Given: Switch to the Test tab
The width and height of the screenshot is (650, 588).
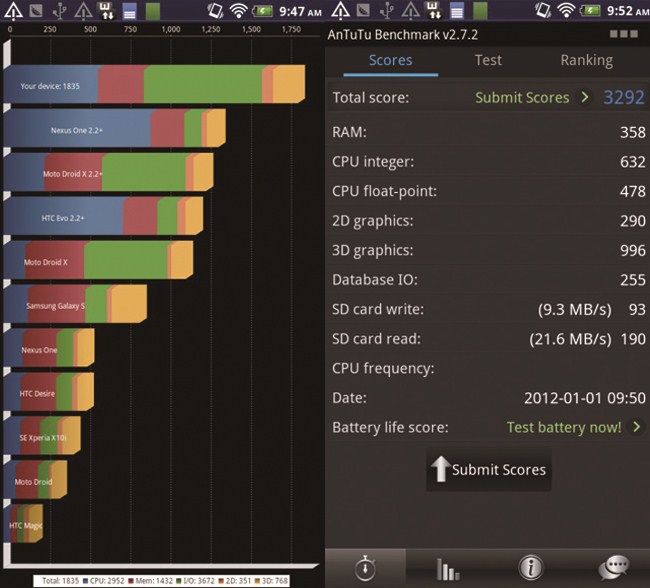Looking at the screenshot, I should tap(488, 60).
